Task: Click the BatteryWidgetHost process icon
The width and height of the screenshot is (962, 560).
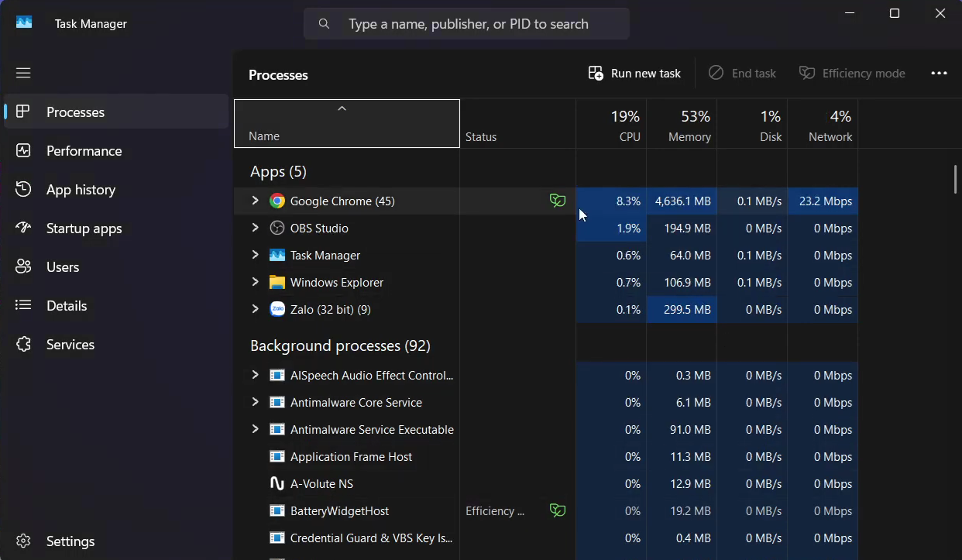Action: [277, 511]
